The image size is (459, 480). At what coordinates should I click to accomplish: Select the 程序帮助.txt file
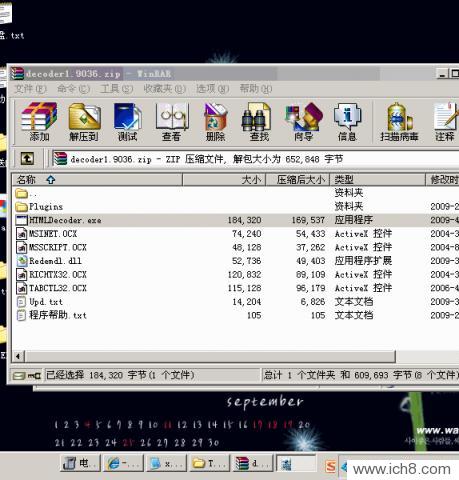pyautogui.click(x=235, y=315)
